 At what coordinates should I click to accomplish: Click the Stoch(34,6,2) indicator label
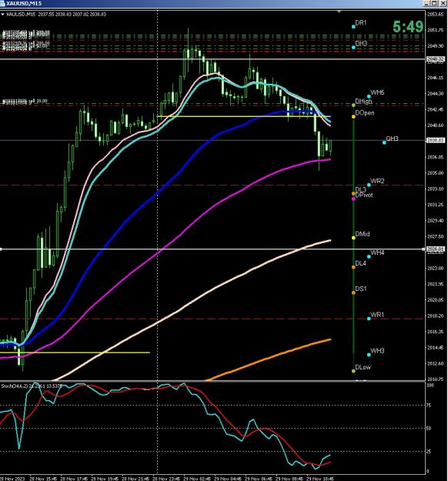[14, 386]
